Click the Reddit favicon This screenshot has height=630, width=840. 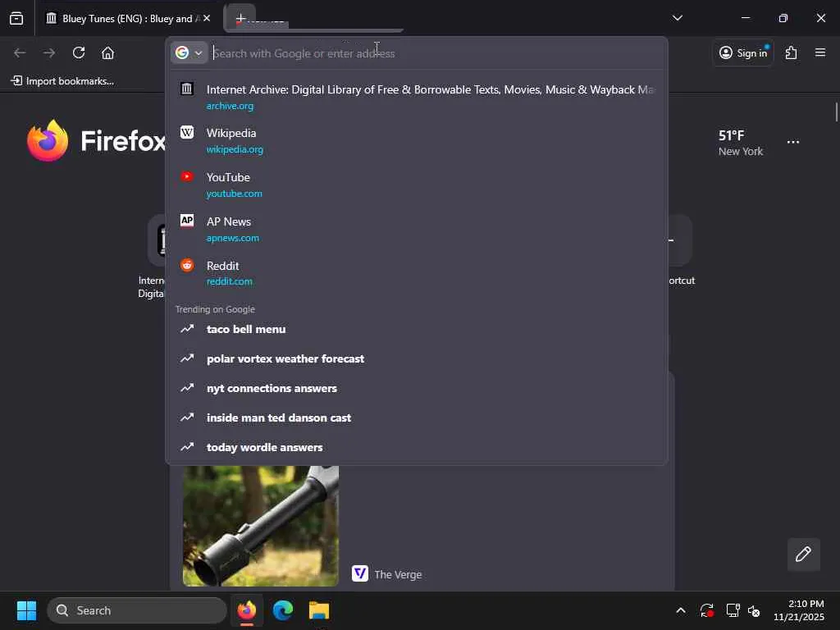(187, 265)
